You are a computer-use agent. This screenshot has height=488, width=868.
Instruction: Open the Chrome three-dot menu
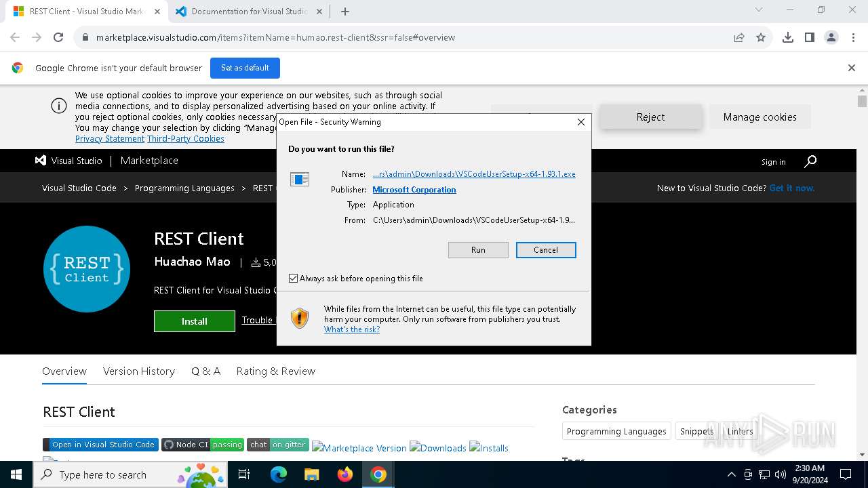pyautogui.click(x=852, y=37)
